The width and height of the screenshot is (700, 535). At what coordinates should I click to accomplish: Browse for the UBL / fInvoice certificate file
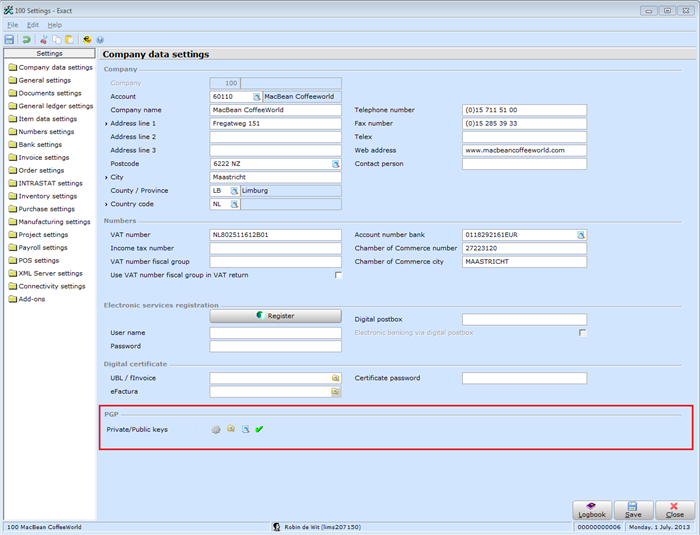pos(335,378)
